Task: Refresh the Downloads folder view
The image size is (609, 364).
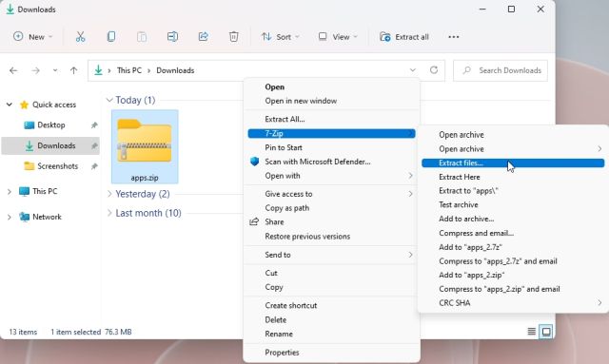Action: click(434, 70)
